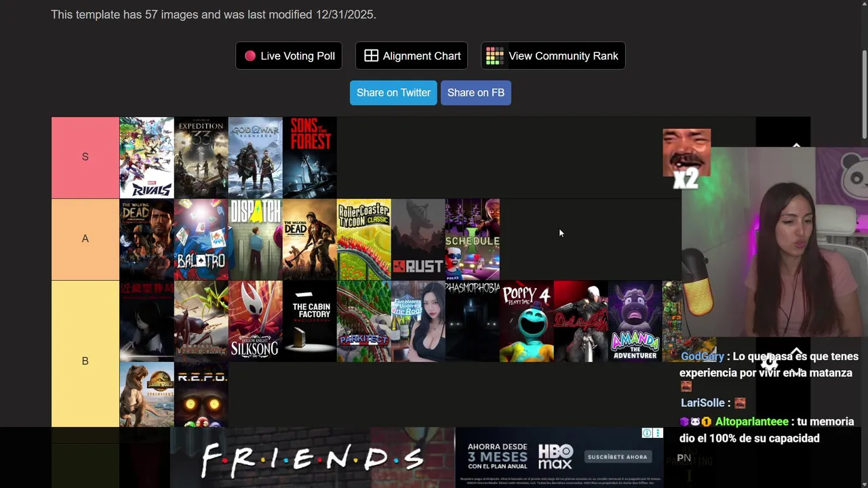The image size is (868, 488).
Task: Click chat username 'LariSolle'
Action: coord(702,403)
